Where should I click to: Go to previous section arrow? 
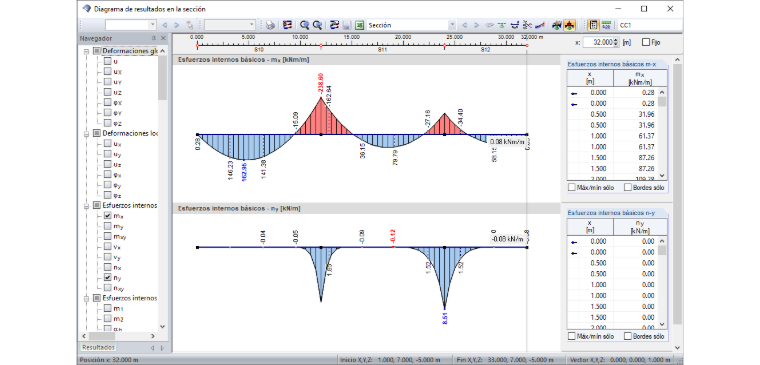point(464,25)
